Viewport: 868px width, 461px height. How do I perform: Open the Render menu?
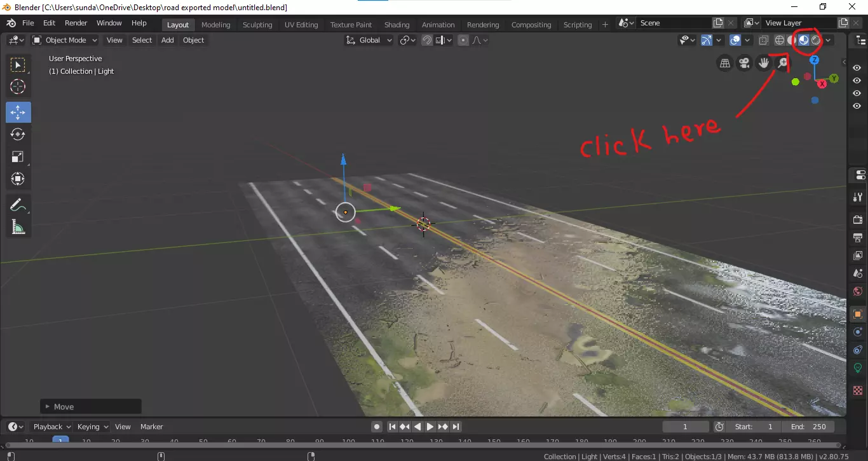76,23
